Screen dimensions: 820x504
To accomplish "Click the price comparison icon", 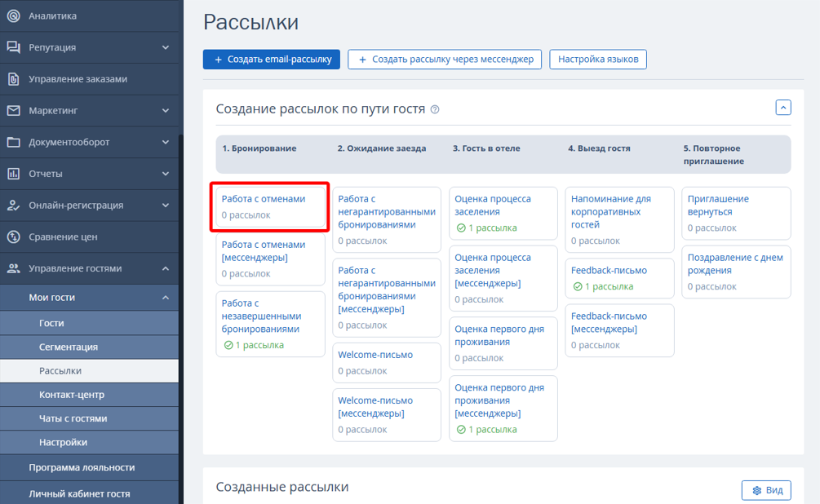I will coord(13,237).
